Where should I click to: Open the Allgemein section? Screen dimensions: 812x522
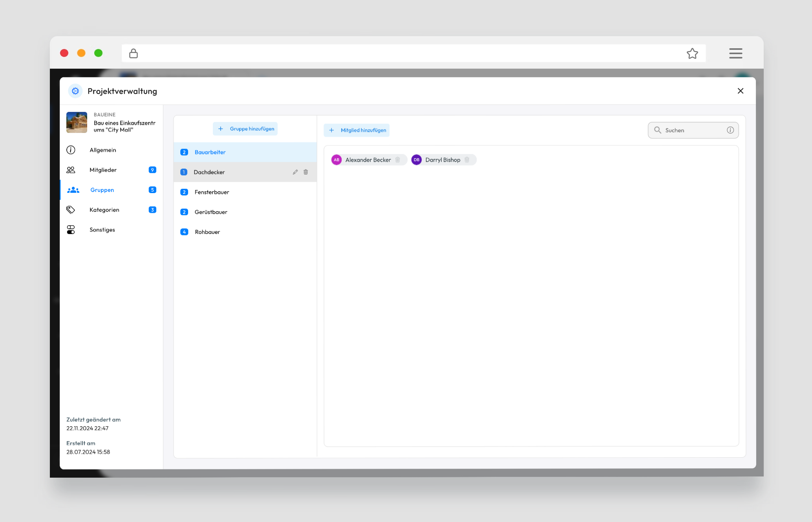[103, 150]
